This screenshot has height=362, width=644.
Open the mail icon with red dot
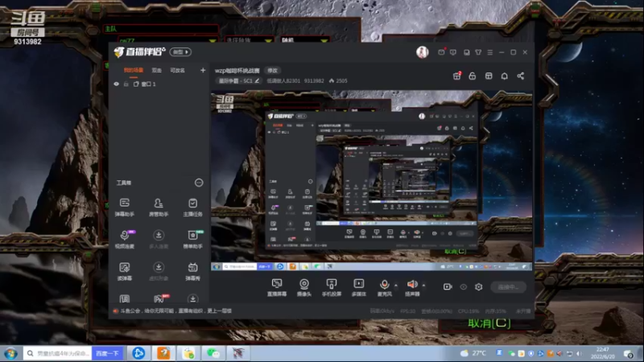click(441, 52)
